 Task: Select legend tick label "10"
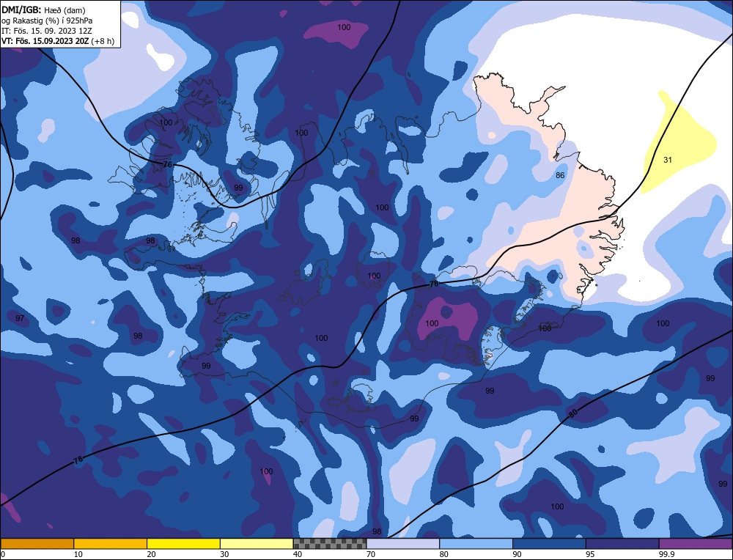pyautogui.click(x=78, y=554)
